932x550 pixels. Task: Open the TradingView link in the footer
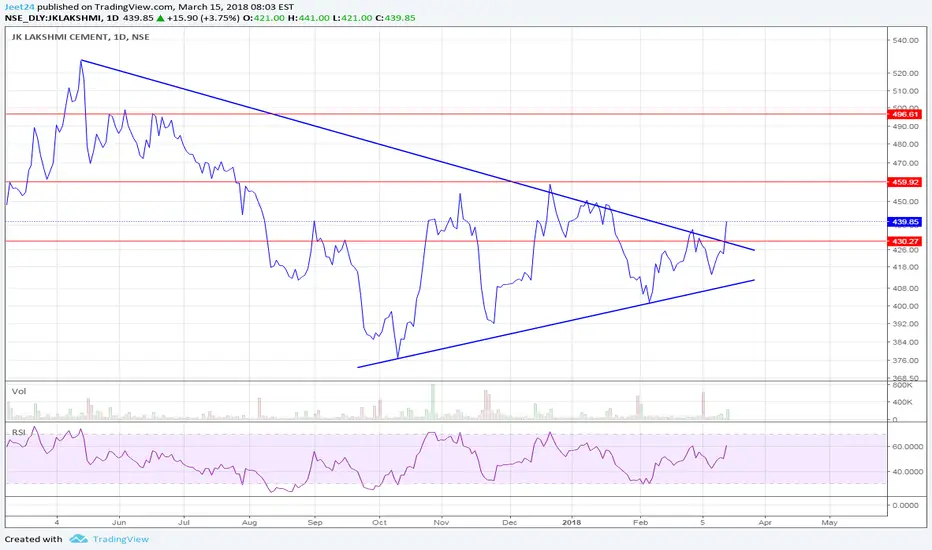point(121,539)
